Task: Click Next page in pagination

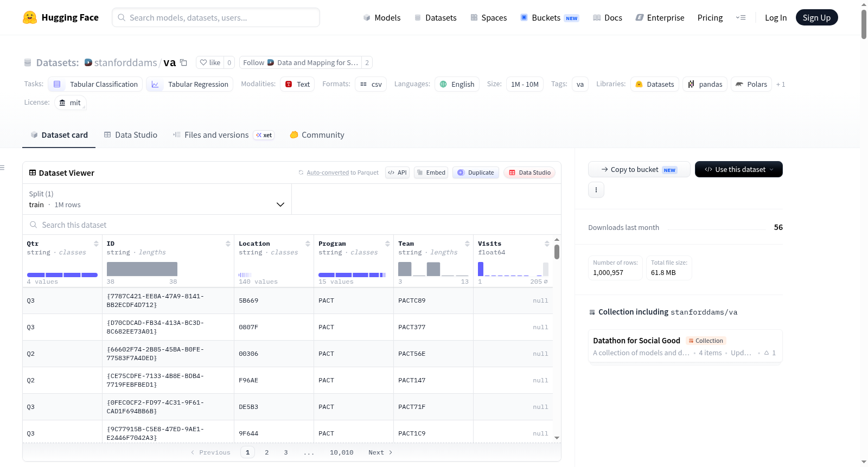Action: [x=380, y=452]
